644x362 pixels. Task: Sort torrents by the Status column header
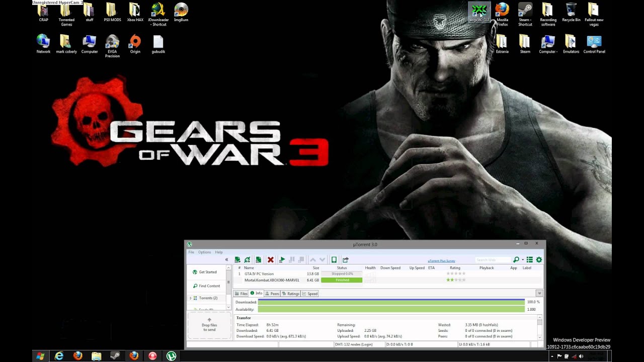[342, 268]
